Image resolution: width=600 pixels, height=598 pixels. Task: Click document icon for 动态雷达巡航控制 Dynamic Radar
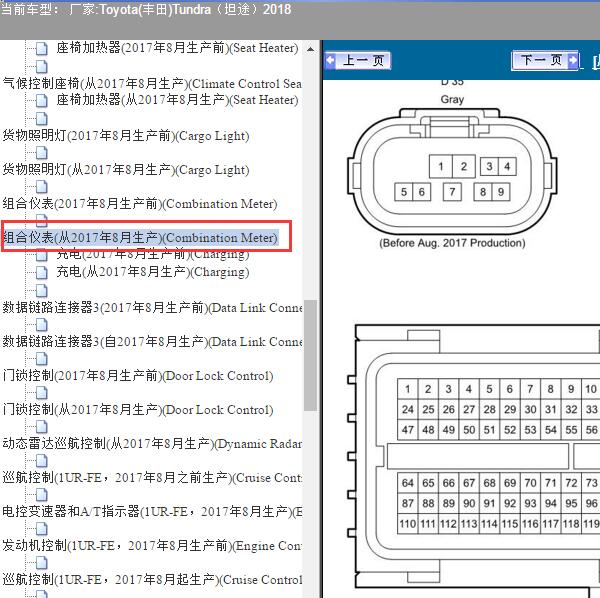(41, 427)
